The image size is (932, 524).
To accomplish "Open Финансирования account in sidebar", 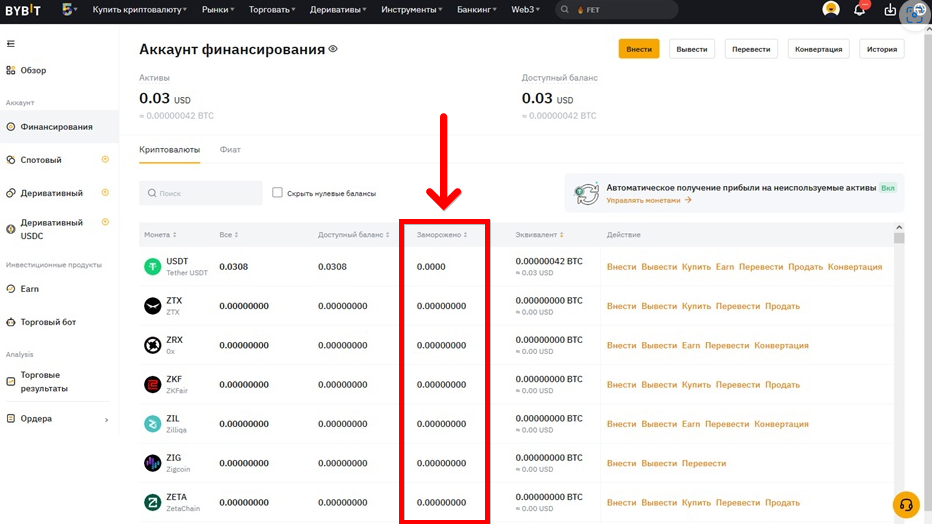I will click(59, 127).
